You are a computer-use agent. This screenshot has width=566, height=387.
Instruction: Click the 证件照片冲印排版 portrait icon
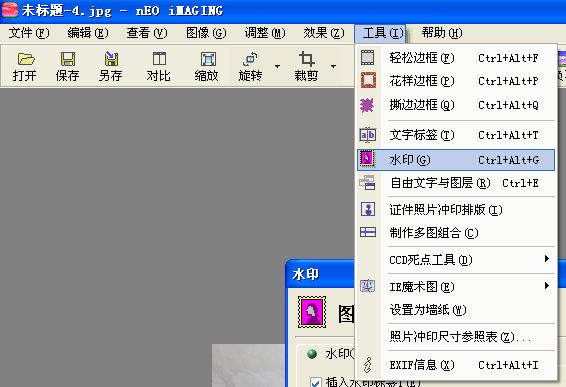click(x=368, y=209)
